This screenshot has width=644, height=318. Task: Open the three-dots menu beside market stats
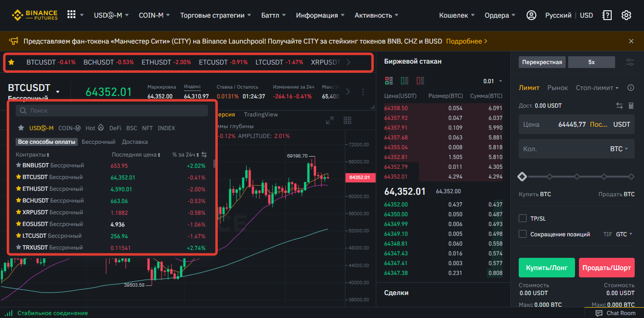coord(363,91)
